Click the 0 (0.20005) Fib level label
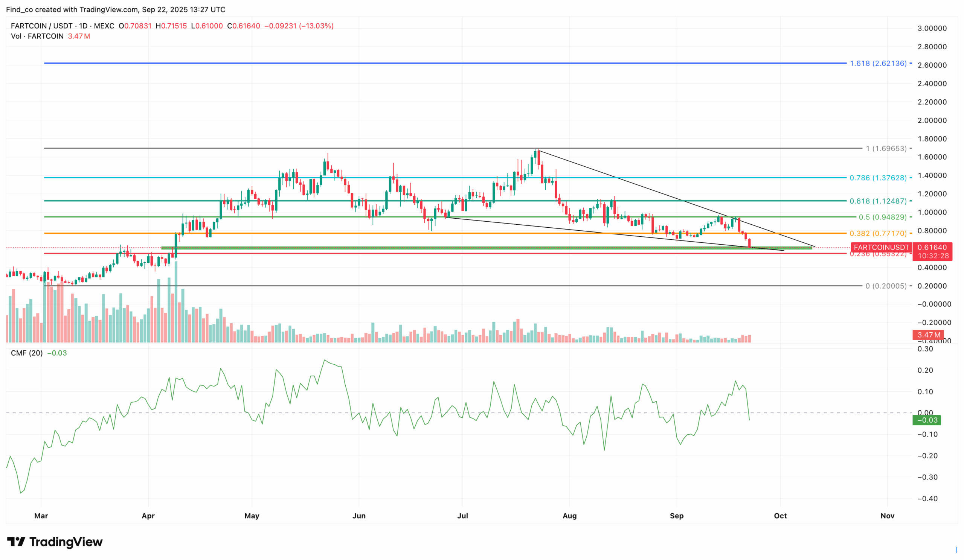Viewport: 964px width, 560px height. pyautogui.click(x=886, y=286)
